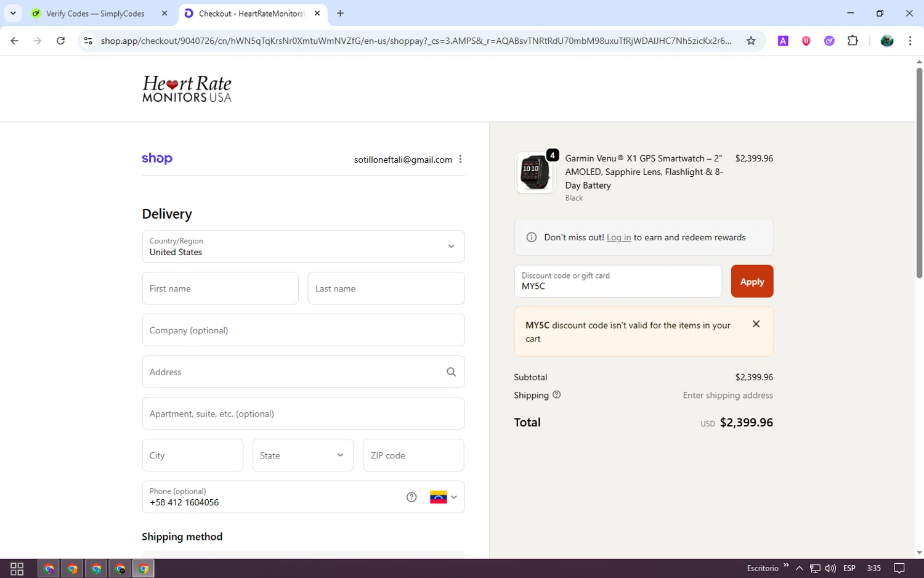The width and height of the screenshot is (924, 578).
Task: Open the phone country flag selector
Action: pos(444,497)
